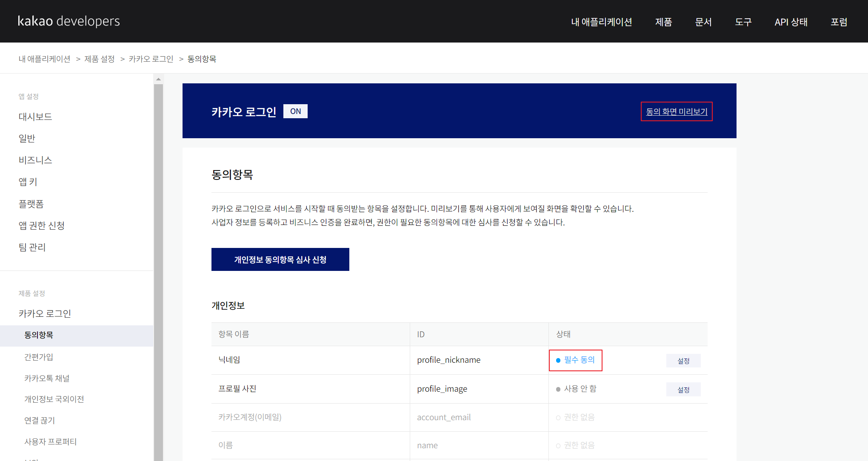Open API 상태 in top navigation
868x461 pixels.
click(791, 22)
